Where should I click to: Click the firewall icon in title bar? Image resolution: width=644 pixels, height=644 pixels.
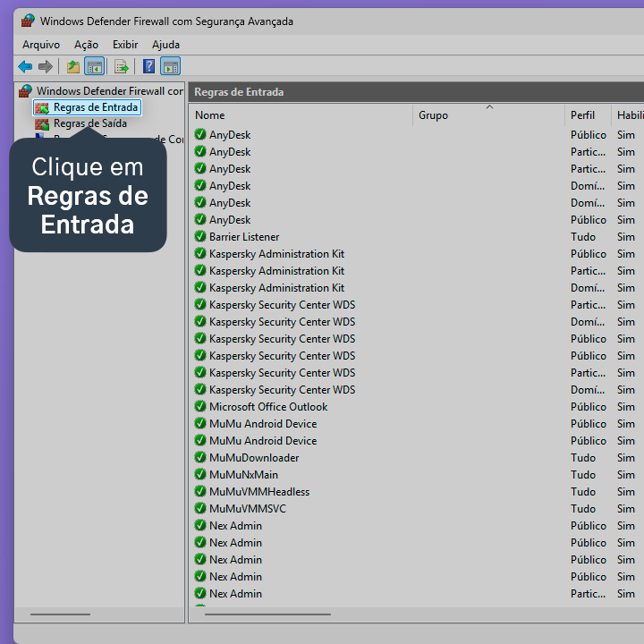pyautogui.click(x=28, y=21)
